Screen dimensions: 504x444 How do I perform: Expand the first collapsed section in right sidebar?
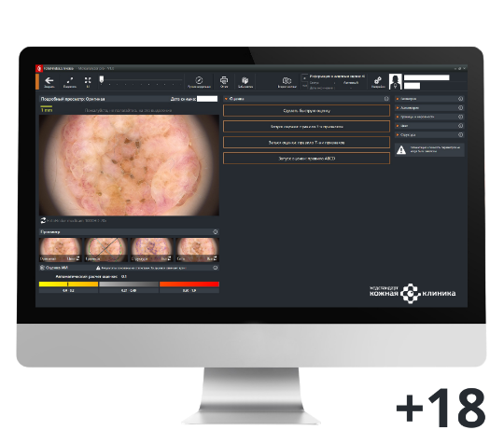(429, 99)
